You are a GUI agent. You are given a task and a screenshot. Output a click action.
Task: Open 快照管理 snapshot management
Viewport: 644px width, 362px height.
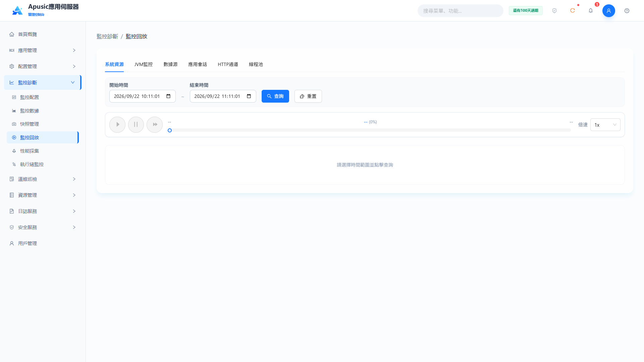coord(43,124)
